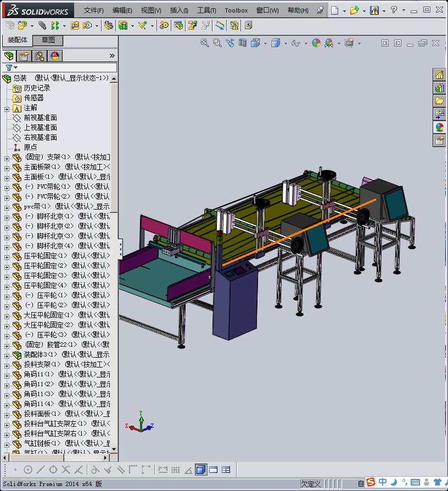
Task: Click the Mate paperclip icon
Action: pyautogui.click(x=42, y=25)
